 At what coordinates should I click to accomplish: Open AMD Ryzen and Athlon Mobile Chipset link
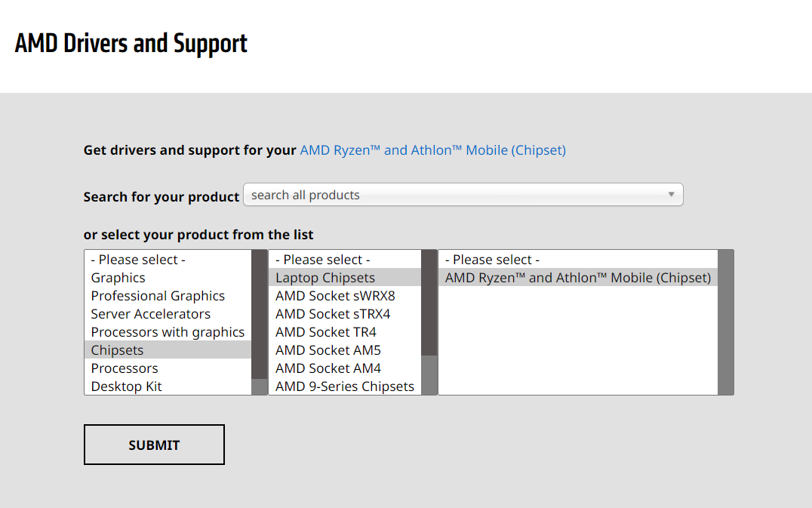pyautogui.click(x=432, y=150)
